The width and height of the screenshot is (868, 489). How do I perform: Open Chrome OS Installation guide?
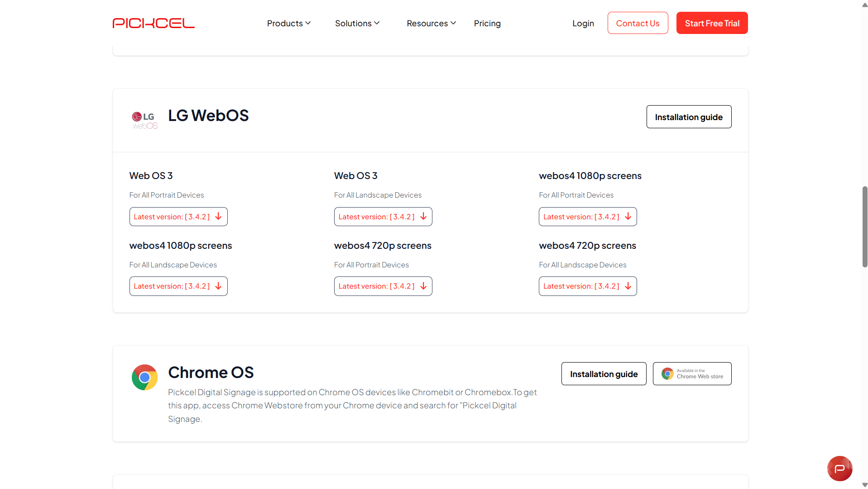click(x=603, y=374)
